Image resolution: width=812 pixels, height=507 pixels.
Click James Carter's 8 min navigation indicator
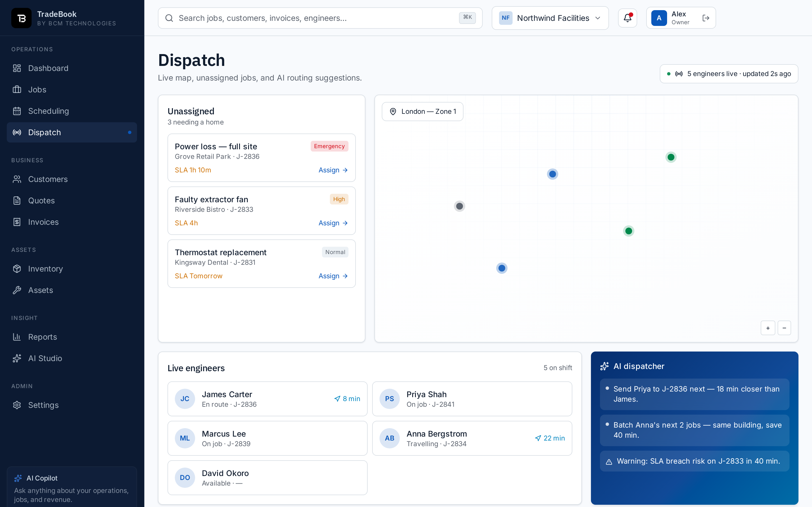pos(347,399)
